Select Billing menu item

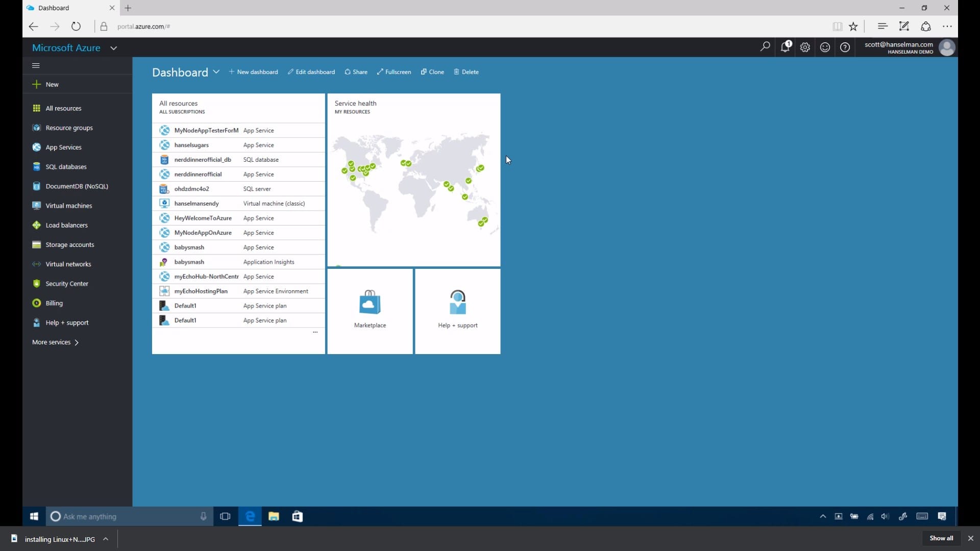tap(55, 303)
